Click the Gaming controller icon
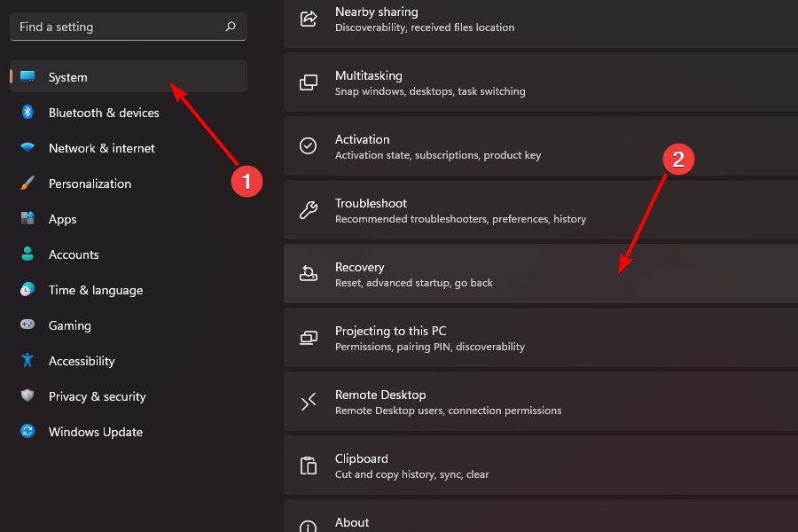The width and height of the screenshot is (798, 532). click(x=27, y=325)
